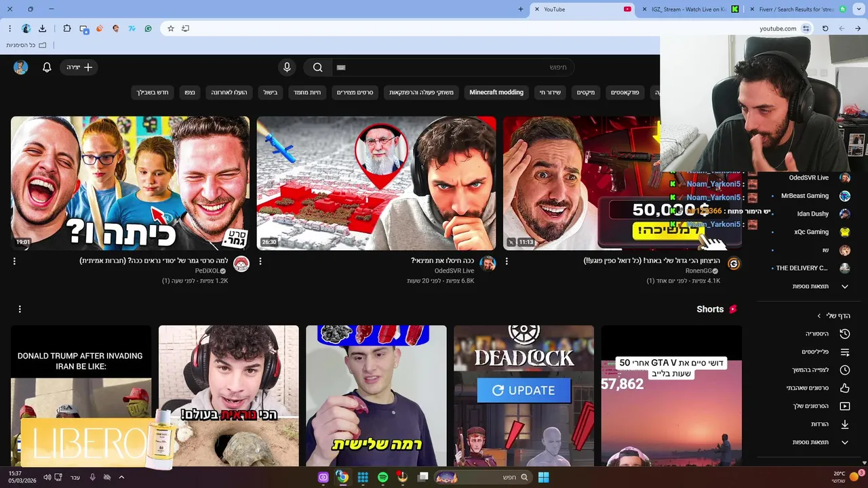Image resolution: width=868 pixels, height=488 pixels.
Task: Select 'שידור חי' live filter chip
Action: 550,92
